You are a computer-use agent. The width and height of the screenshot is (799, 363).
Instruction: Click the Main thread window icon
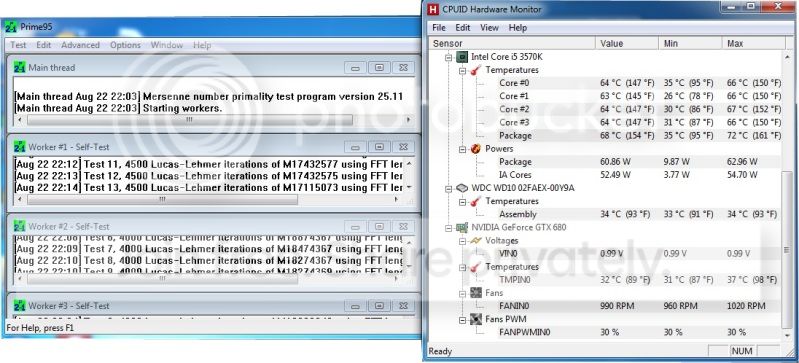19,67
